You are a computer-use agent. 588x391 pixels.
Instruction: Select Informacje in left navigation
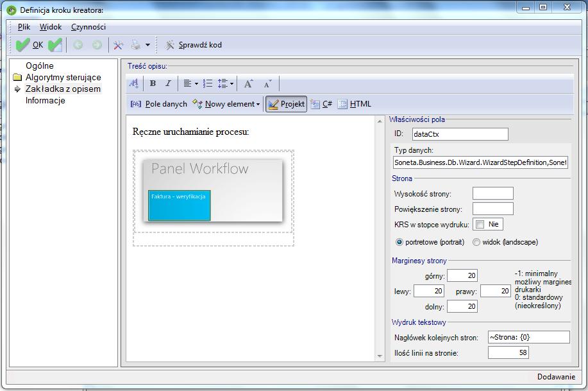click(x=46, y=101)
